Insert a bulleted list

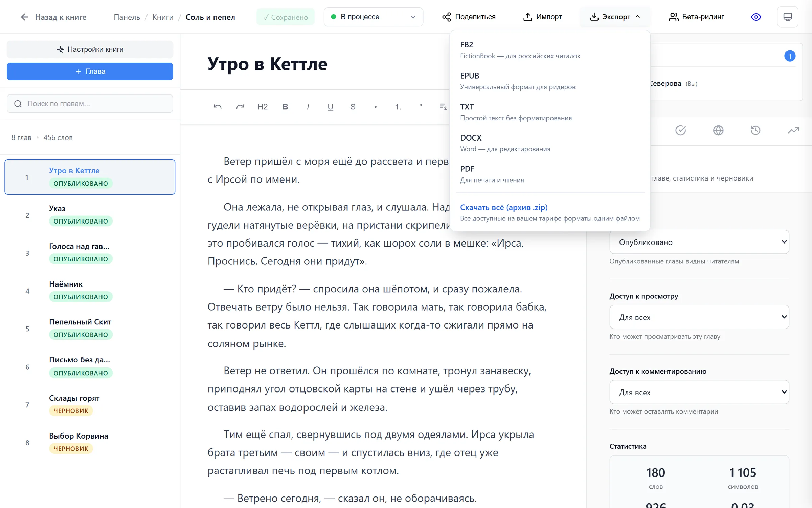(376, 107)
